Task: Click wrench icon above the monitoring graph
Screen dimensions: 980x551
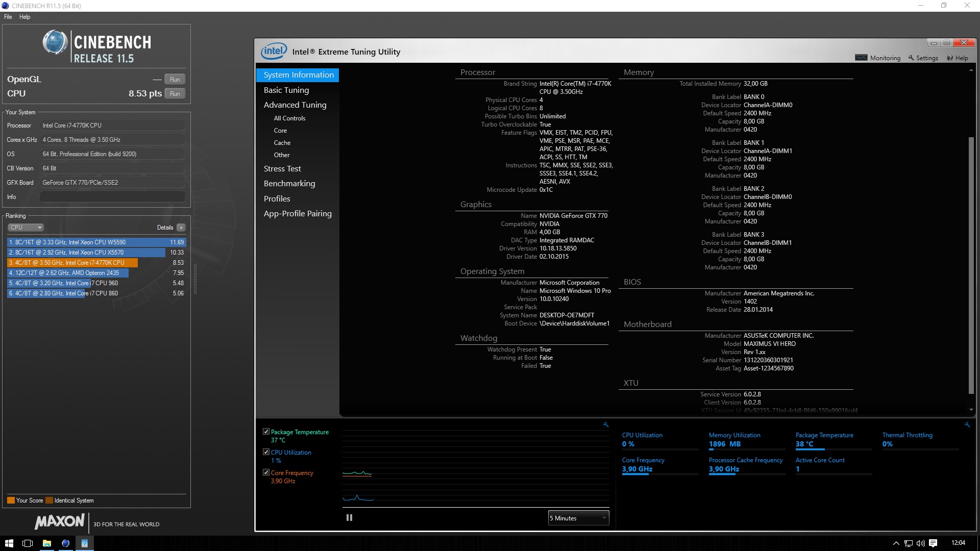Action: pyautogui.click(x=606, y=424)
